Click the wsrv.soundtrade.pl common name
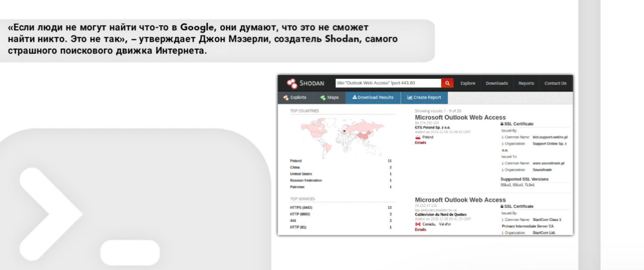644x270 pixels. [x=548, y=163]
